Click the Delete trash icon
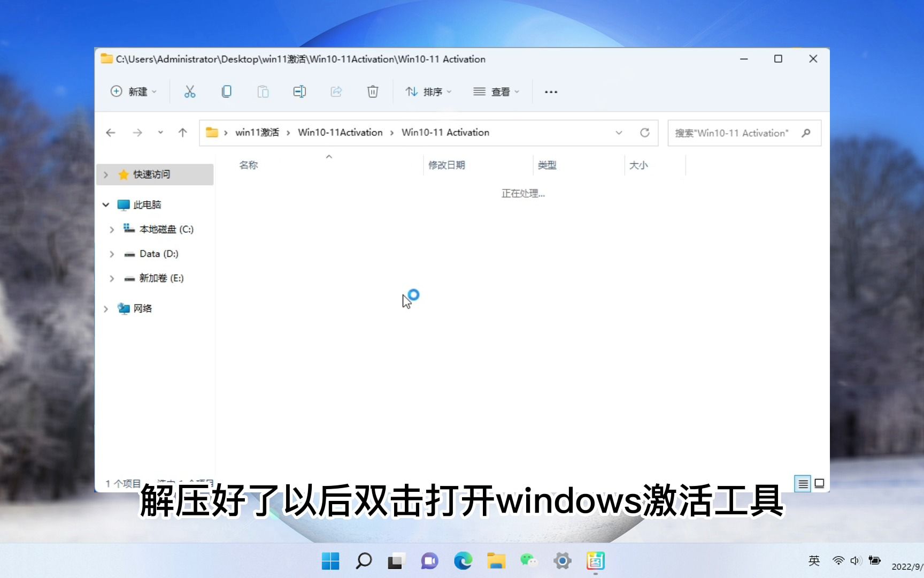The height and width of the screenshot is (578, 924). tap(373, 92)
